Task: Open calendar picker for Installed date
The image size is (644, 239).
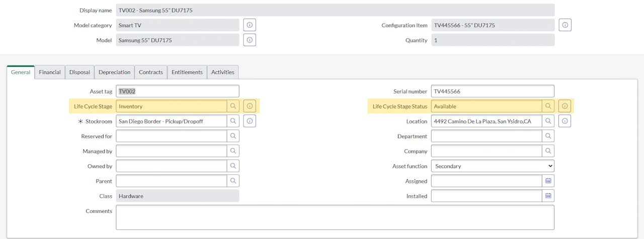Action: tap(548, 196)
